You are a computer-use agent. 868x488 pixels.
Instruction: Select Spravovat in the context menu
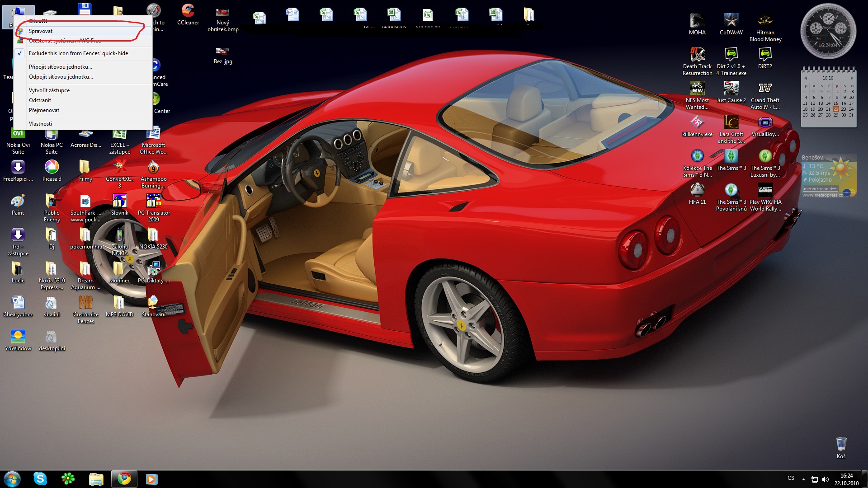[41, 31]
